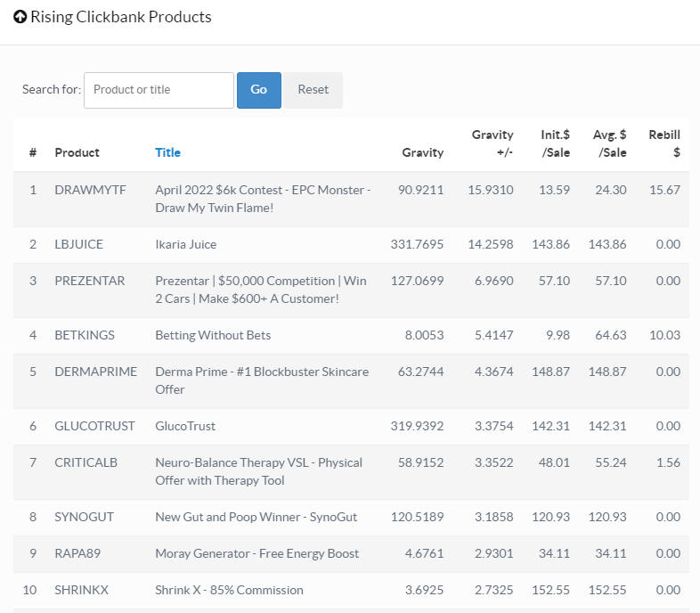Click the blue Go button
This screenshot has width=700, height=613.
[259, 90]
